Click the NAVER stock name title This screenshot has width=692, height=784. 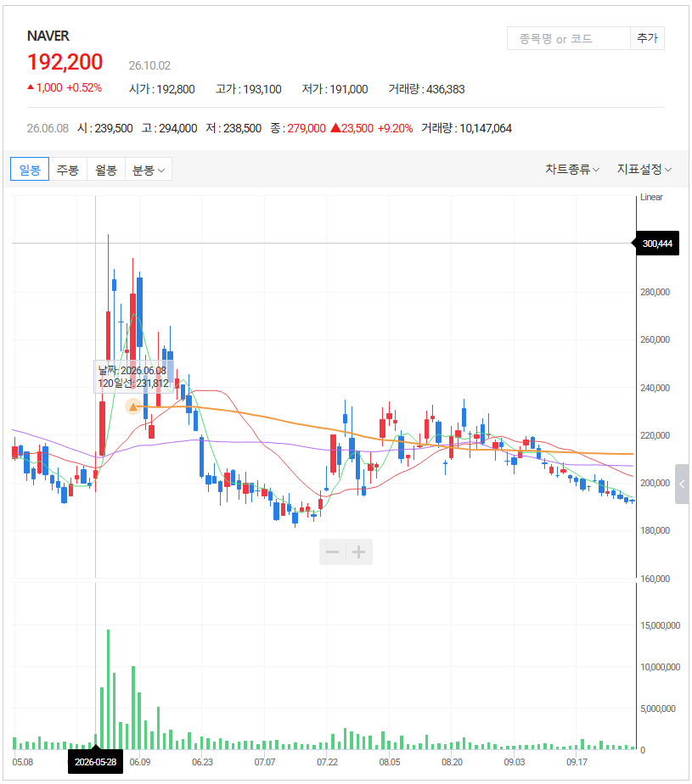click(48, 36)
